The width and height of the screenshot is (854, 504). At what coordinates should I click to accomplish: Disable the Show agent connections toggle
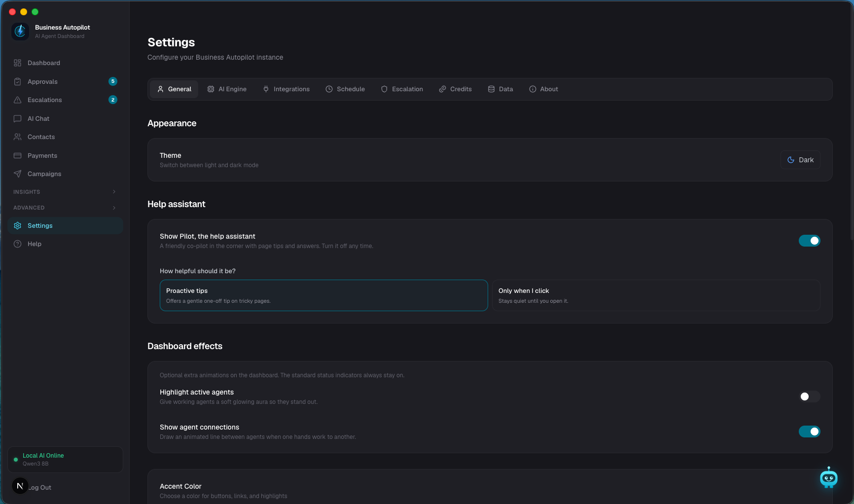click(x=809, y=432)
